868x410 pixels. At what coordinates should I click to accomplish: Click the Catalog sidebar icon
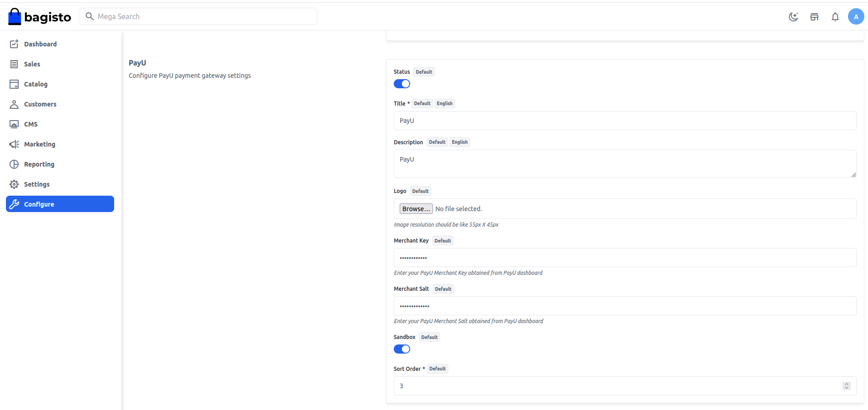14,84
